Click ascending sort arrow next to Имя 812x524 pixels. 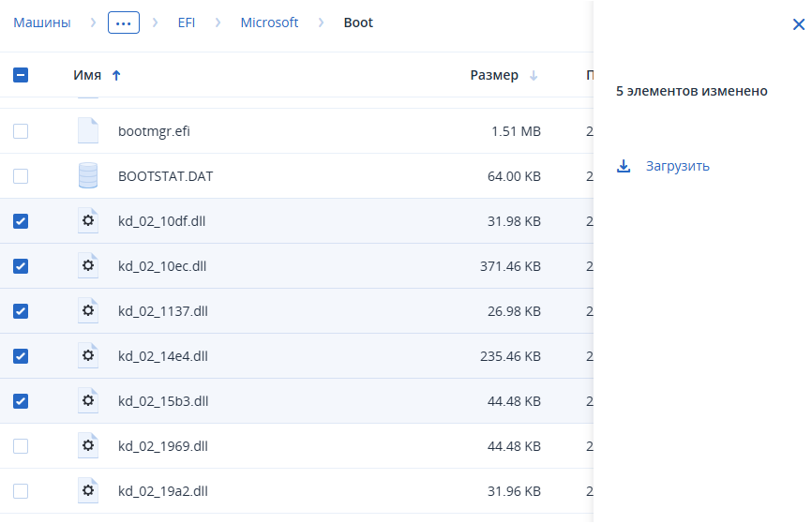tap(116, 76)
